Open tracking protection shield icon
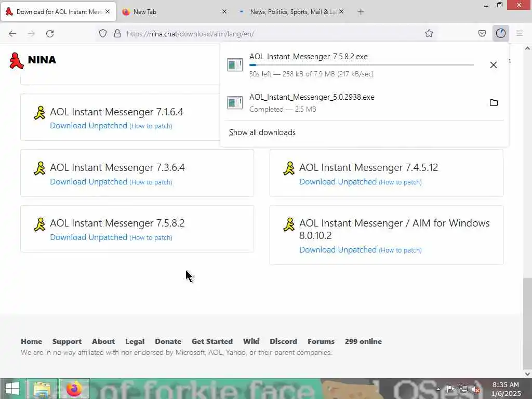Image resolution: width=532 pixels, height=399 pixels. point(103,33)
